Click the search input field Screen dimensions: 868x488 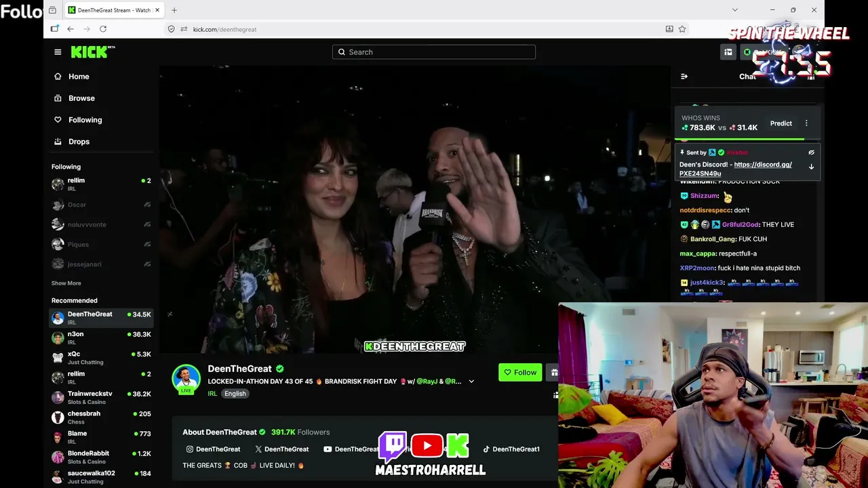click(x=434, y=52)
